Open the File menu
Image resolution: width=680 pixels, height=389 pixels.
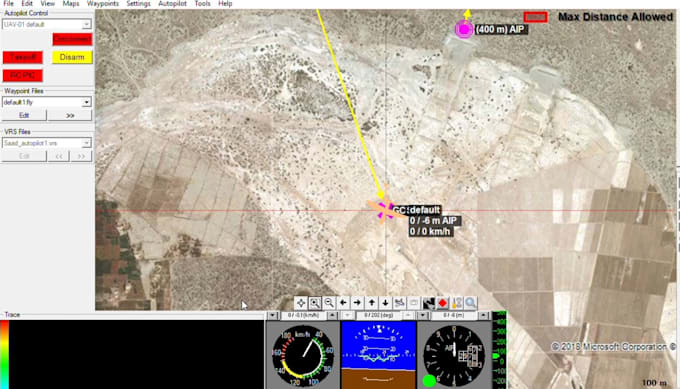pos(8,3)
